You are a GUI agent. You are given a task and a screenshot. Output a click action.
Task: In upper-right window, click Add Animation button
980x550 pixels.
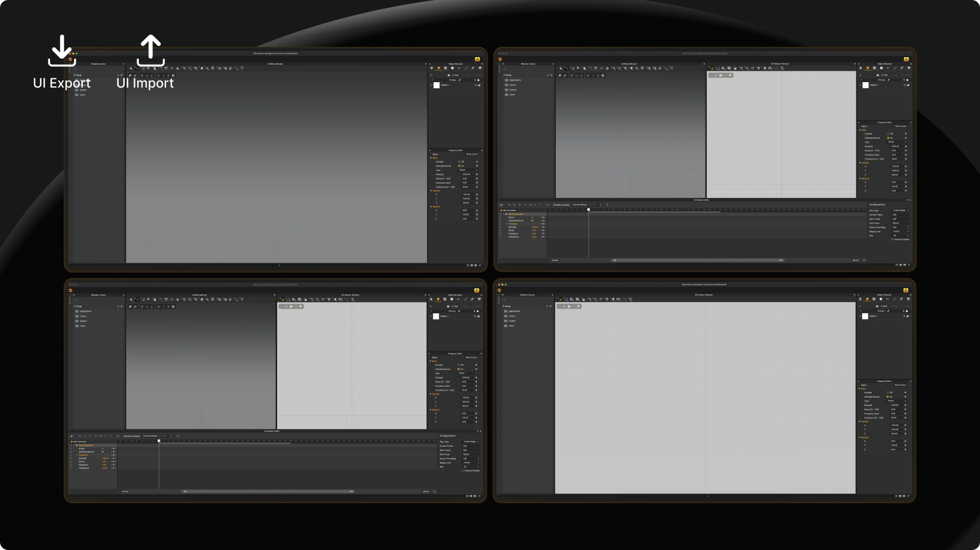(508, 211)
